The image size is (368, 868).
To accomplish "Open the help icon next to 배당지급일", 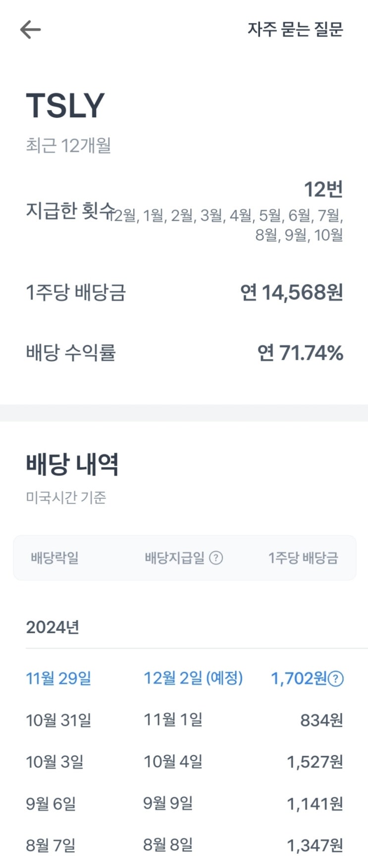I will click(216, 557).
